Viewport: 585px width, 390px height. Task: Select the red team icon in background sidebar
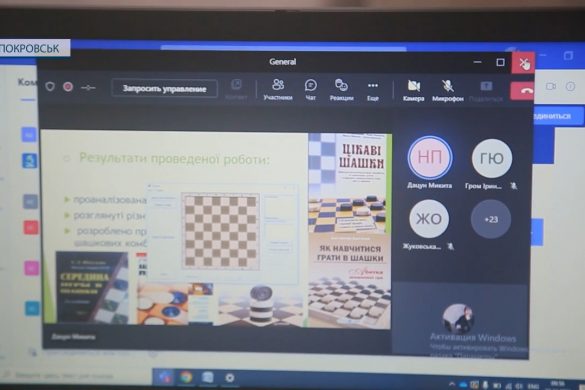pos(31,227)
